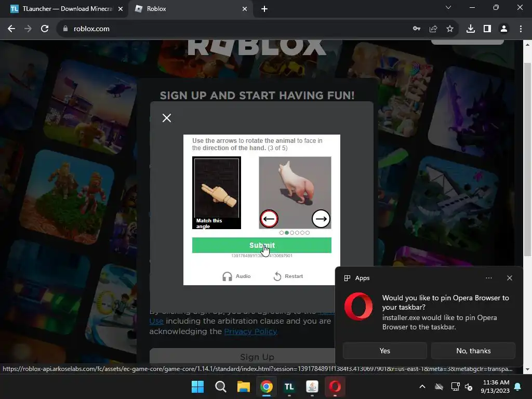This screenshot has width=532, height=399.
Task: Open the Chrome profile menu
Action: [x=504, y=29]
